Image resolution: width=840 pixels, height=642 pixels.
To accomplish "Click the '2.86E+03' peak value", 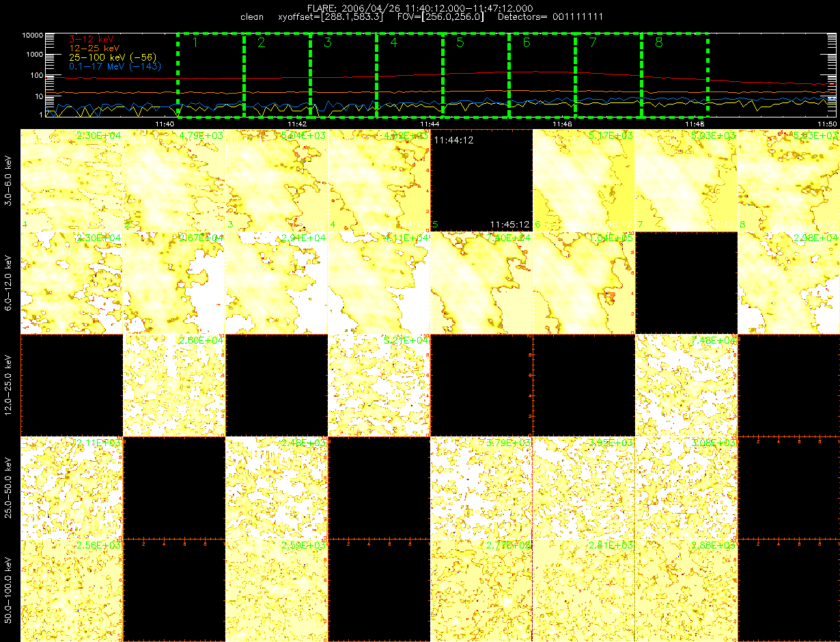I will coord(713,545).
